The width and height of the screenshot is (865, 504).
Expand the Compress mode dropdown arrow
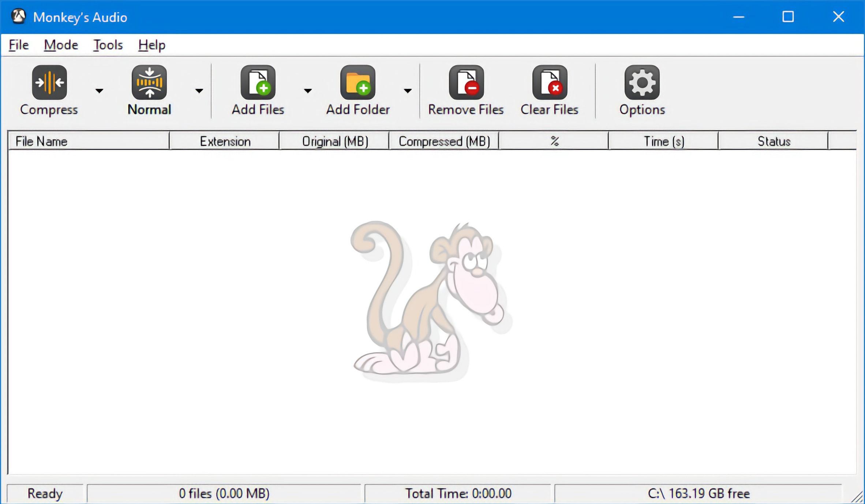click(x=99, y=91)
